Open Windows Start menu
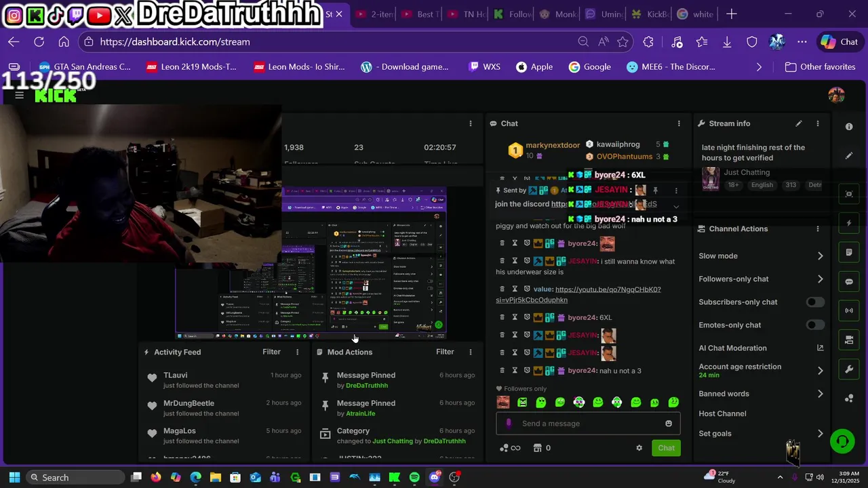This screenshot has width=868, height=488. tap(14, 477)
